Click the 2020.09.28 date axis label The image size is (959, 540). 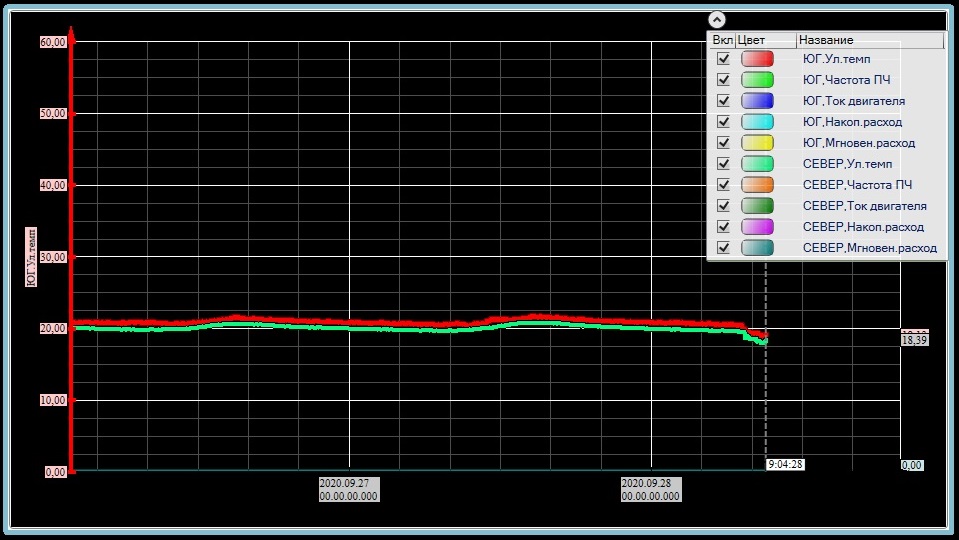[651, 489]
